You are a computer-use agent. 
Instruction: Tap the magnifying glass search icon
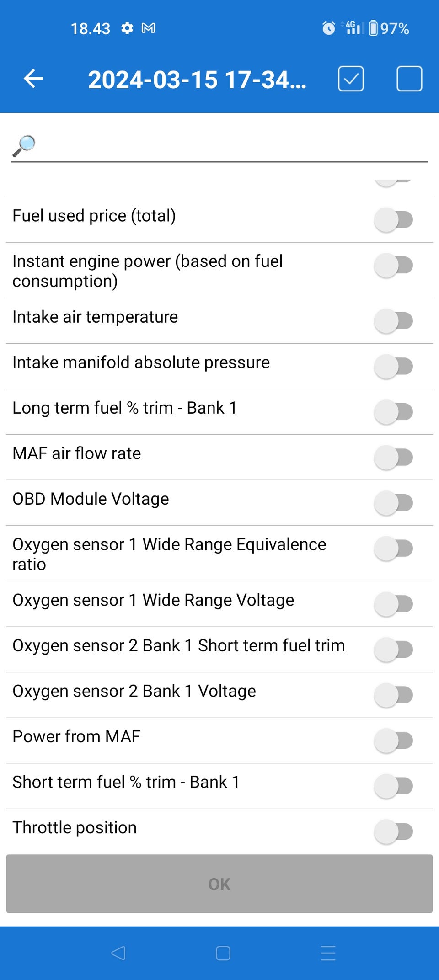click(x=24, y=146)
